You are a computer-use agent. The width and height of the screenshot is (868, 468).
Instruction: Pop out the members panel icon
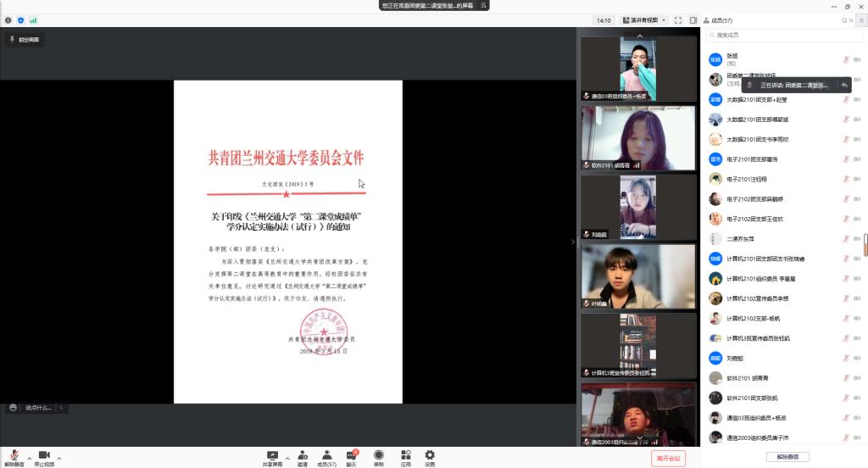click(x=844, y=20)
